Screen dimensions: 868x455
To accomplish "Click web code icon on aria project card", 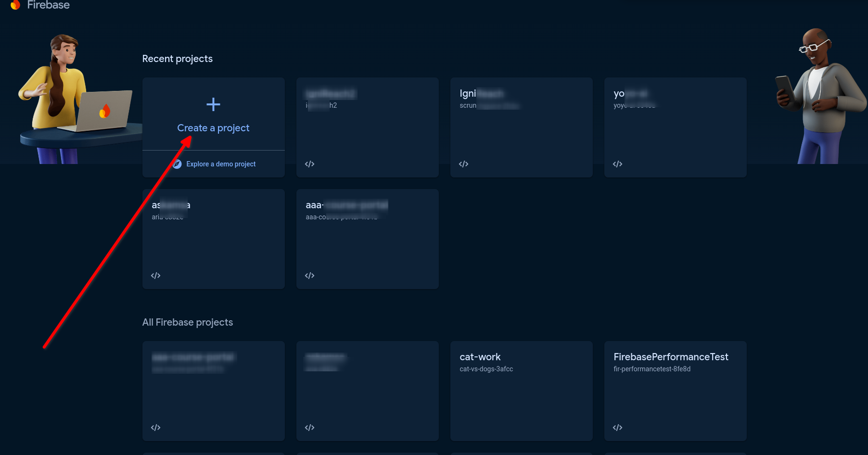I will click(x=155, y=276).
